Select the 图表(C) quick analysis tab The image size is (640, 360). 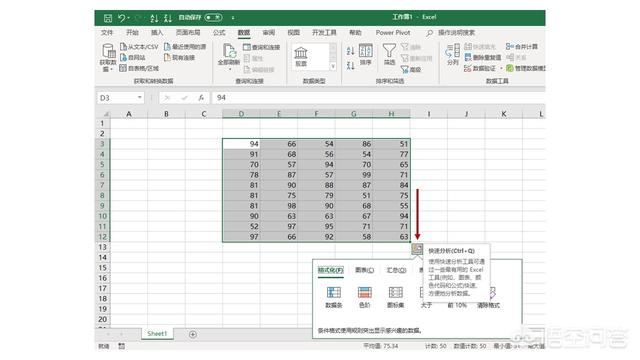coord(364,270)
